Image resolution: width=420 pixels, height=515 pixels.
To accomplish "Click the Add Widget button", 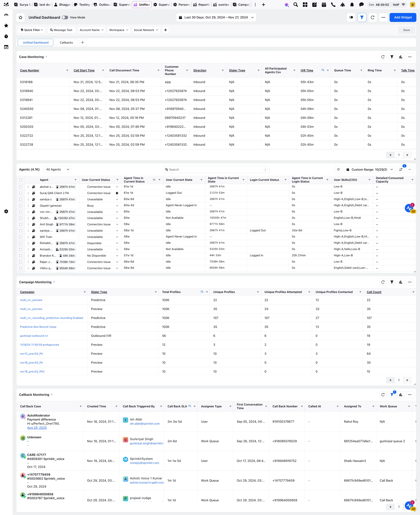I will [403, 17].
